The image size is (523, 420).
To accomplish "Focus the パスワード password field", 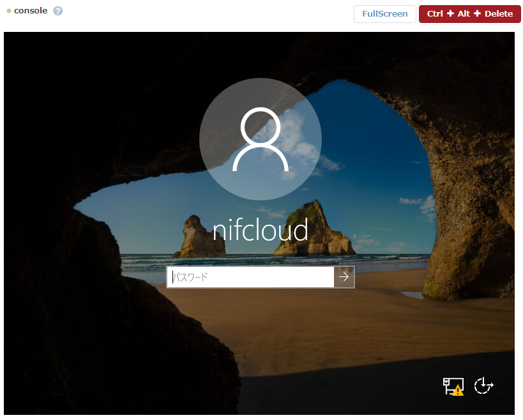I will click(x=250, y=277).
